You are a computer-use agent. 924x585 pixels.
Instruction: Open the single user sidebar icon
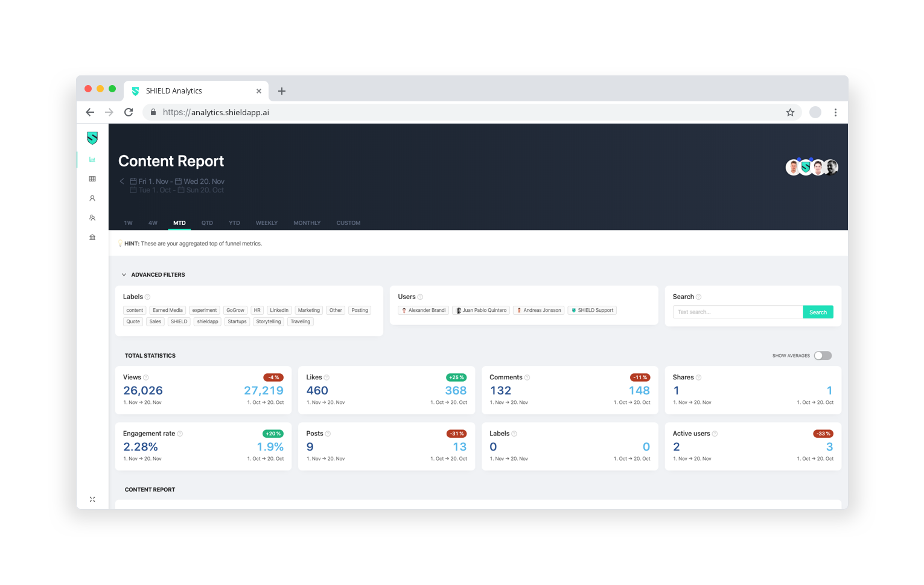(92, 198)
